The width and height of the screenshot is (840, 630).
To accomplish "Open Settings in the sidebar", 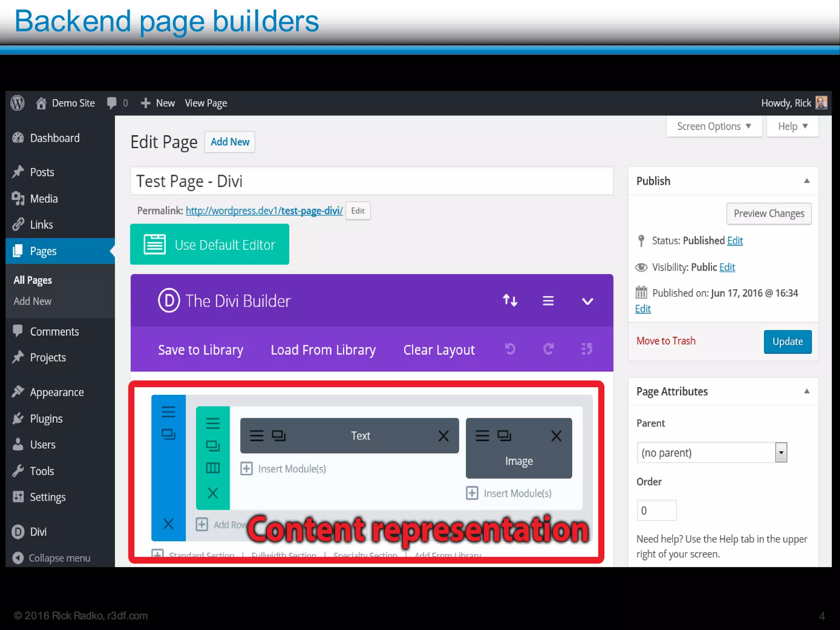I will (x=48, y=497).
